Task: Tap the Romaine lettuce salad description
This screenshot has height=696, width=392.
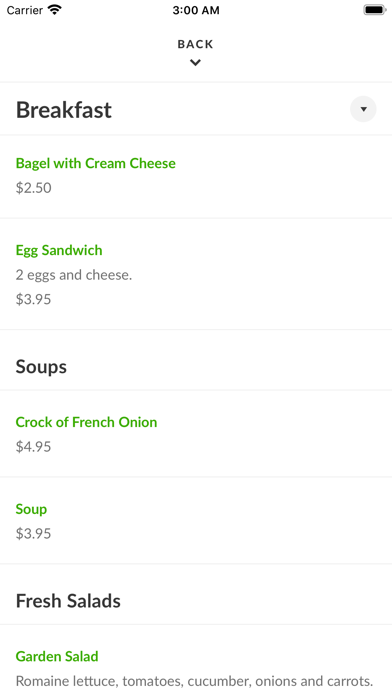Action: tap(194, 681)
